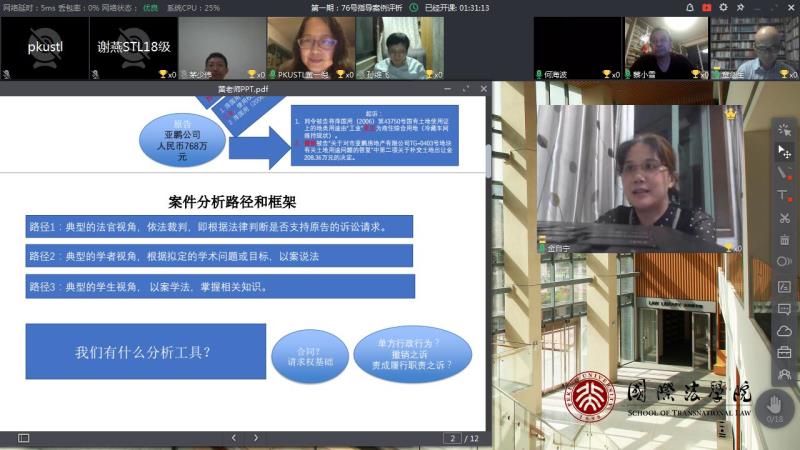Image resolution: width=800 pixels, height=450 pixels.
Task: Toggle the raise hand button
Action: click(774, 407)
